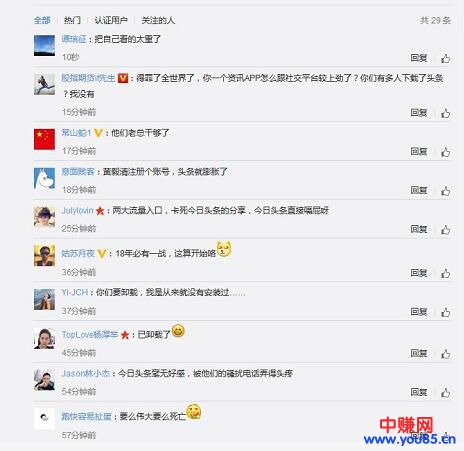The image size is (464, 451).
Task: Reply to TopLove comment from 45 minutes ago
Action: point(419,353)
